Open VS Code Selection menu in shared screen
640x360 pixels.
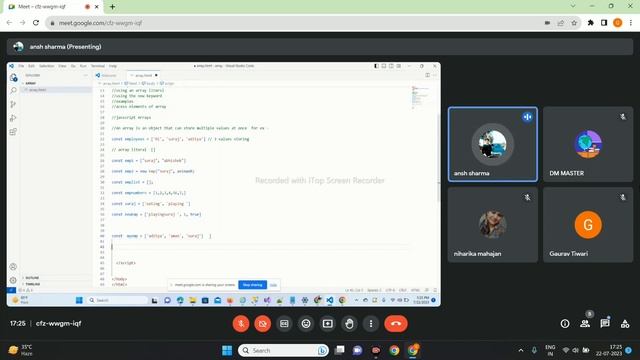click(47, 66)
